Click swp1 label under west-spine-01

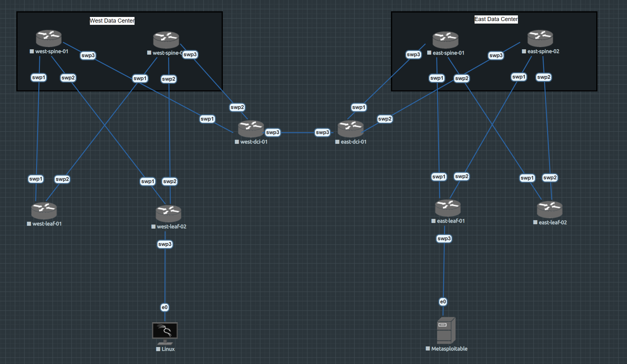pyautogui.click(x=39, y=77)
